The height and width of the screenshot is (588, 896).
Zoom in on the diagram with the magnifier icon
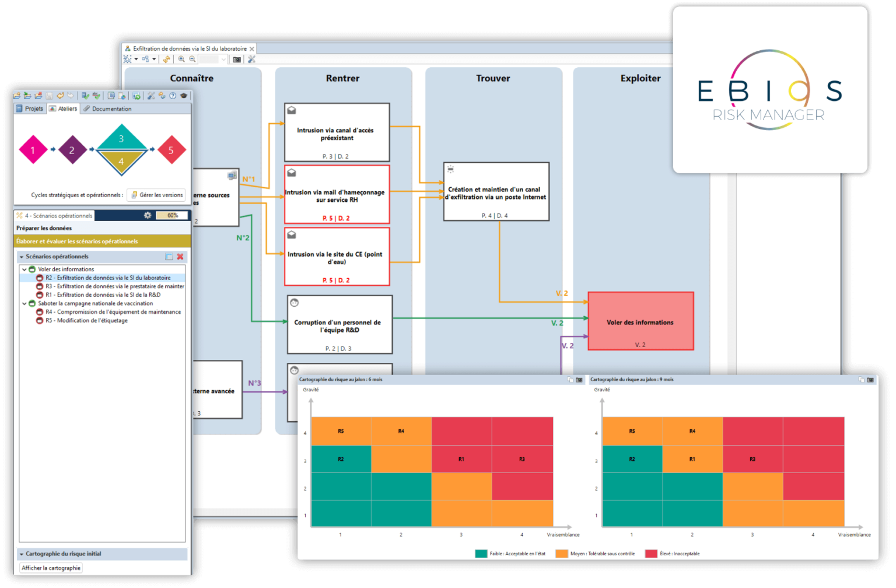click(x=181, y=59)
